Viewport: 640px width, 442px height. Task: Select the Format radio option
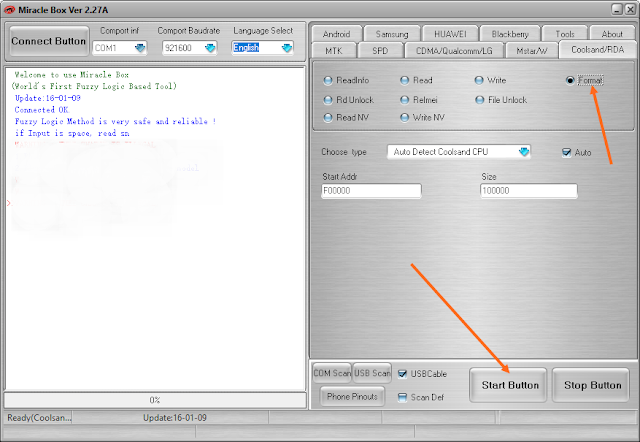[x=584, y=80]
